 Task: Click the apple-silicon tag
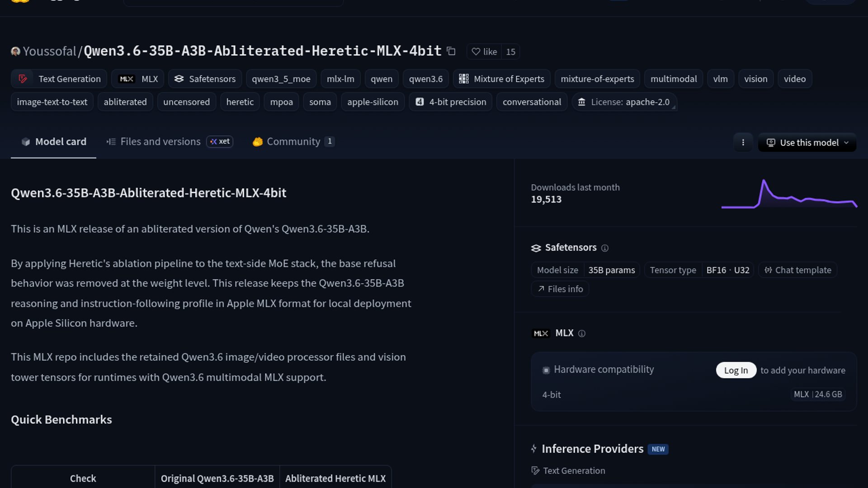[373, 102]
